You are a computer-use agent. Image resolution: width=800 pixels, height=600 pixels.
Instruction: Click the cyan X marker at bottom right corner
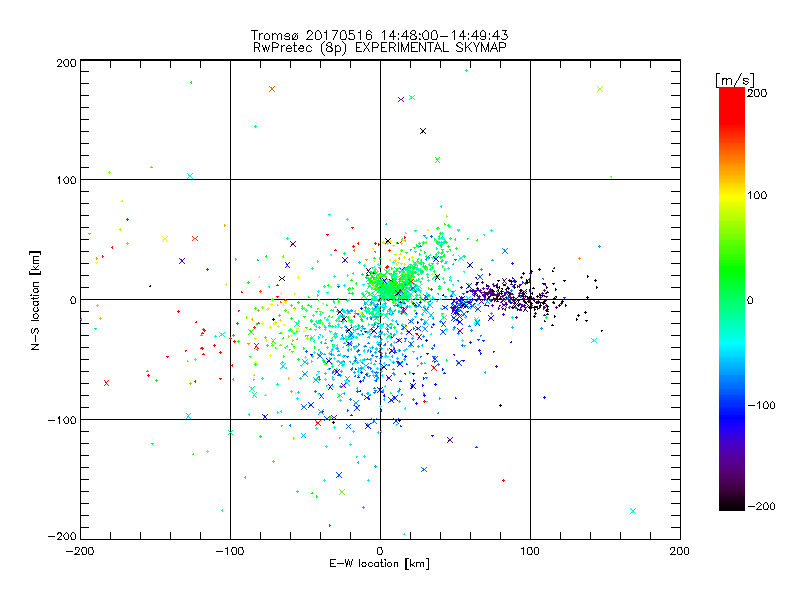click(x=633, y=511)
